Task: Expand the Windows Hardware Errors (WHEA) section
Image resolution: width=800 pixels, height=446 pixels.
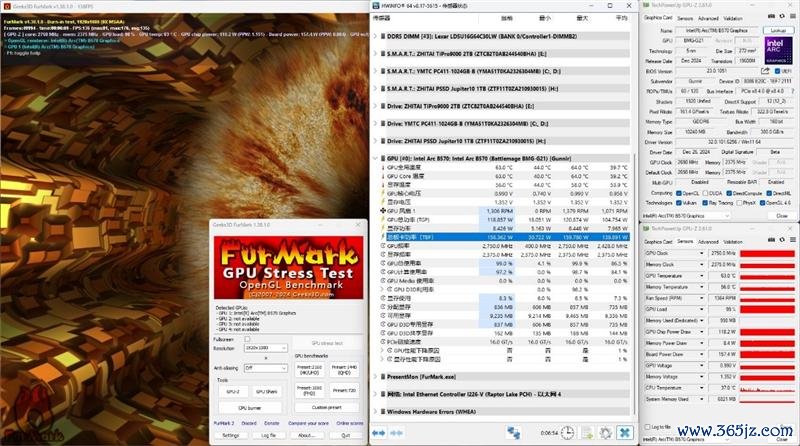Action: [x=376, y=412]
